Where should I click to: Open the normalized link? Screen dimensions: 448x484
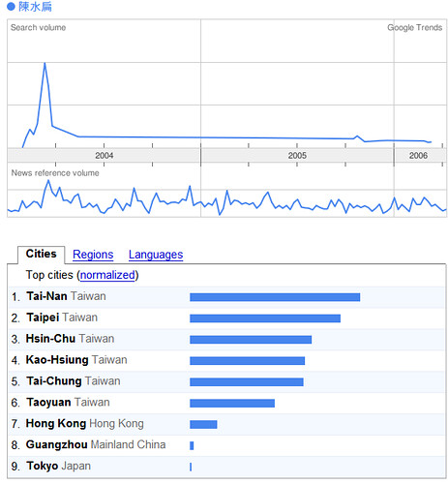[x=107, y=275]
